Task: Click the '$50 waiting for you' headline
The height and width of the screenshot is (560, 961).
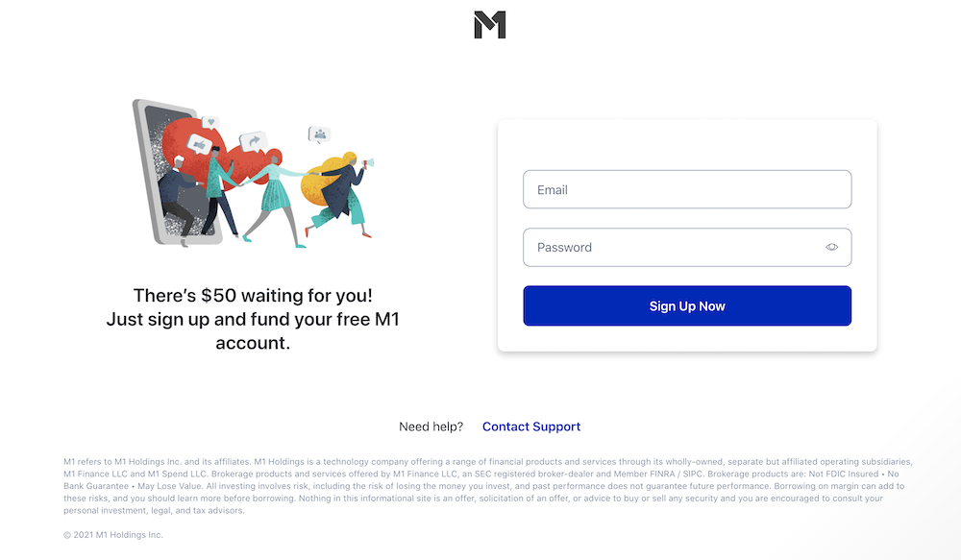Action: [x=253, y=295]
